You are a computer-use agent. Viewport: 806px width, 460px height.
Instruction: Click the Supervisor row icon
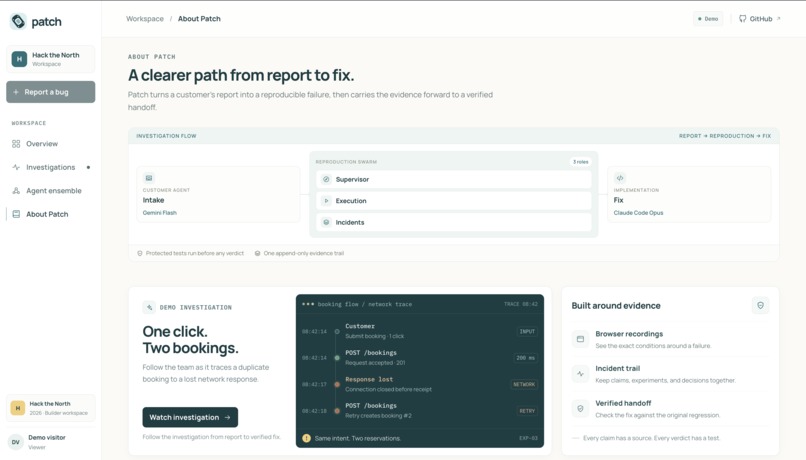point(326,179)
